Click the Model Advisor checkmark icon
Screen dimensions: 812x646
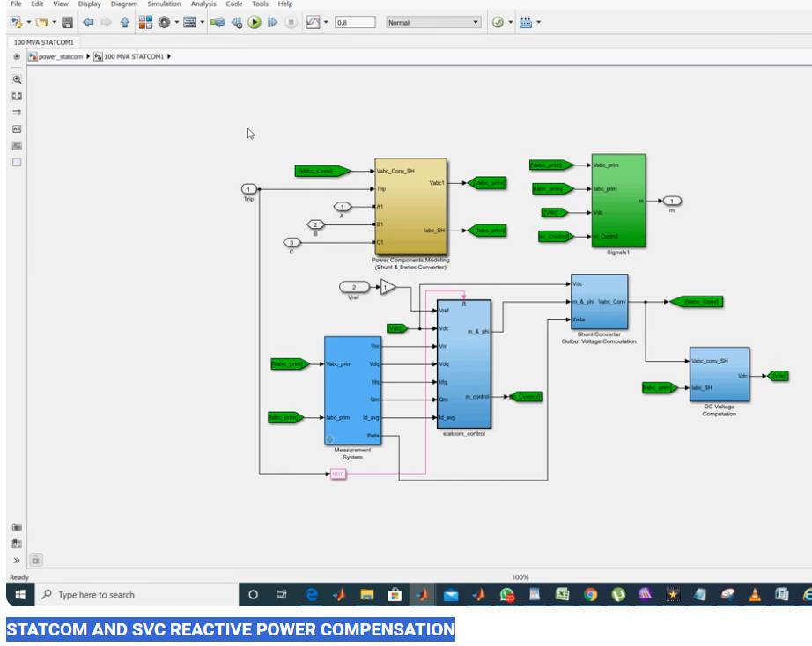point(498,22)
